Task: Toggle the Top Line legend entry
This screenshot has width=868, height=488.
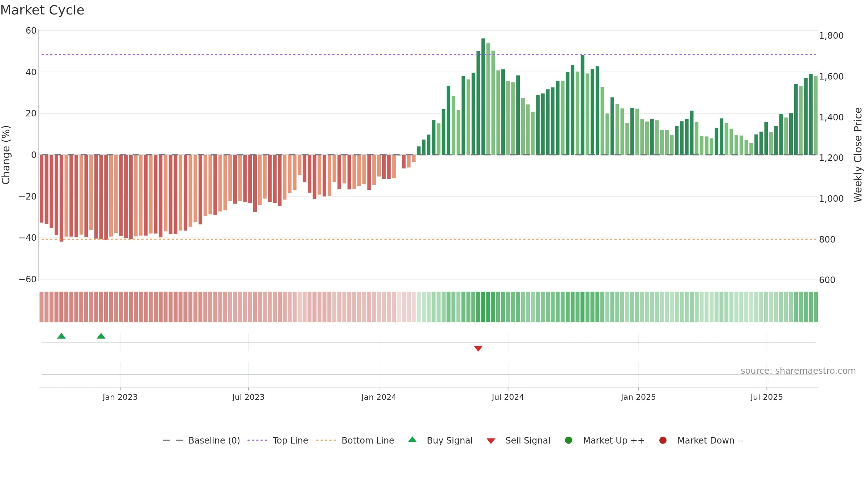Action: pyautogui.click(x=278, y=440)
